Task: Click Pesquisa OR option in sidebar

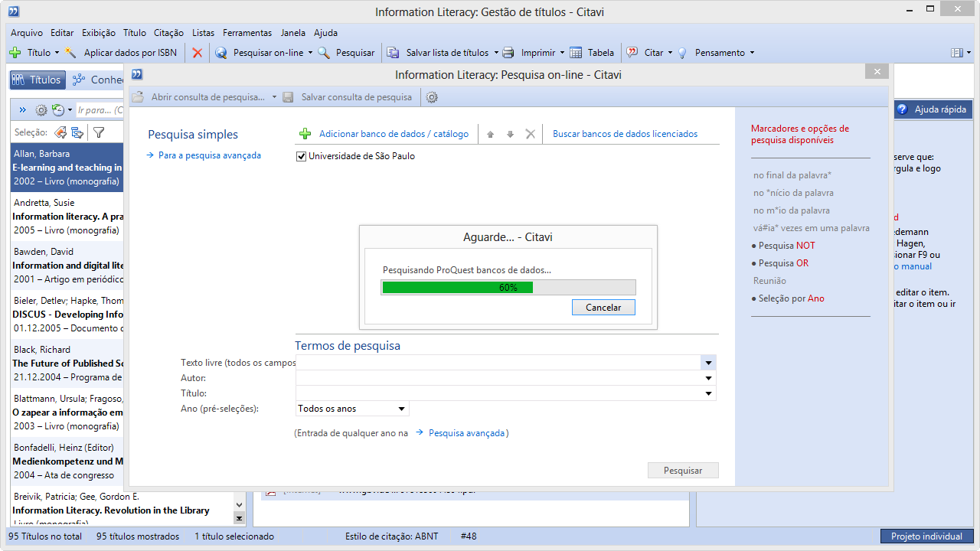Action: (783, 263)
